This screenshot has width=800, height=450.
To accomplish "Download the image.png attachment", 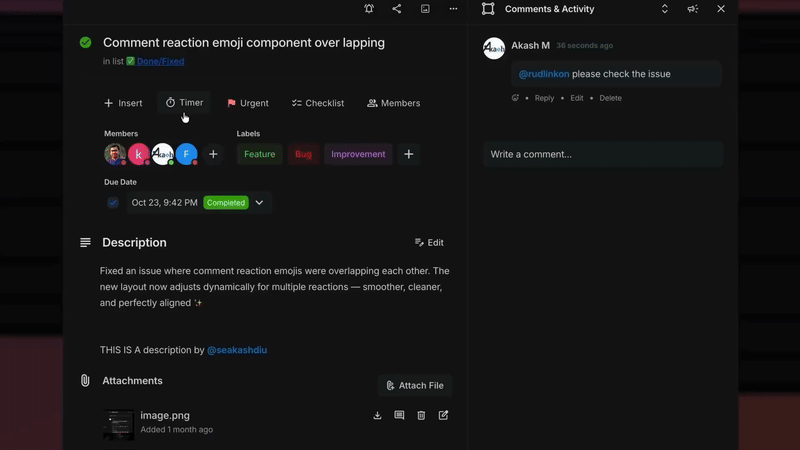I will (377, 415).
